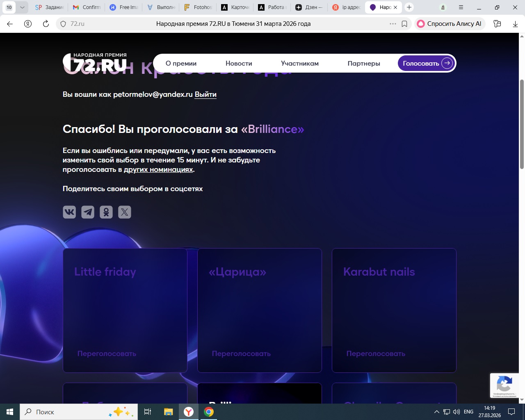Open the Windows notification center
The width and height of the screenshot is (525, 420).
[511, 412]
